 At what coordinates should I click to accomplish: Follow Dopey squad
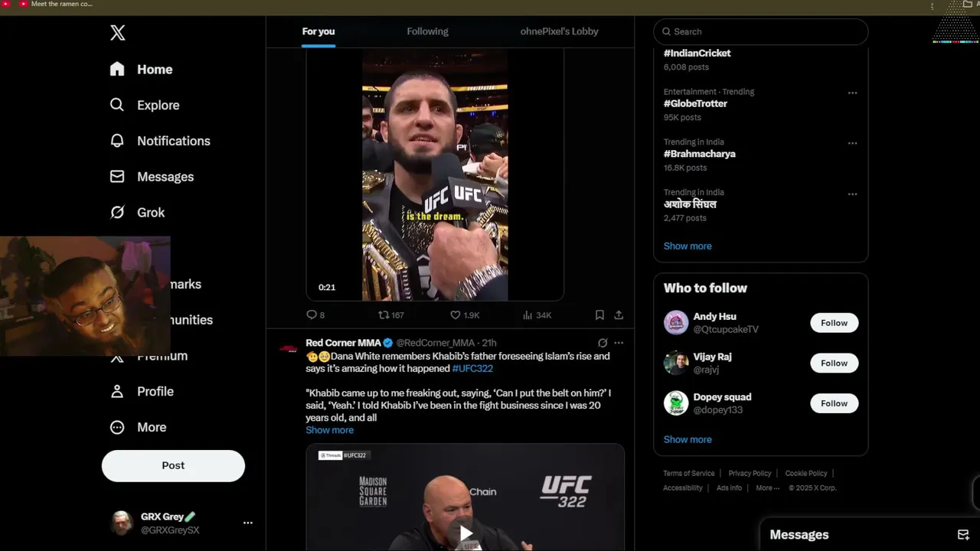click(x=834, y=403)
